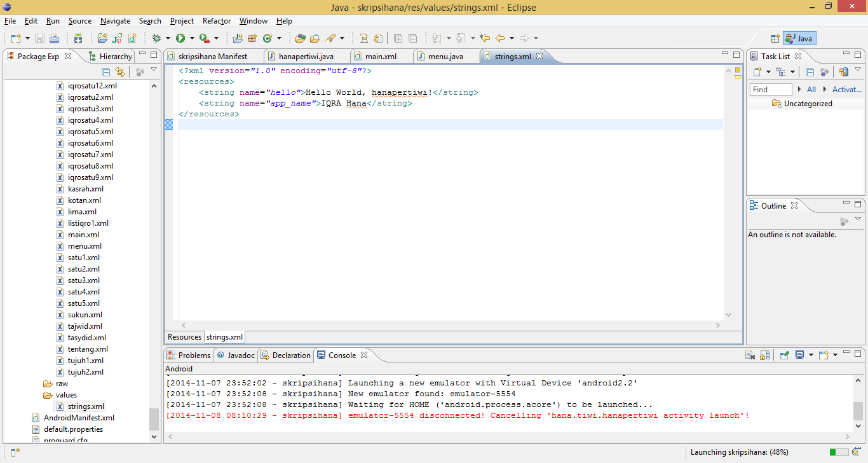The height and width of the screenshot is (463, 868).
Task: Open the Run button dropdown arrow
Action: 191,38
